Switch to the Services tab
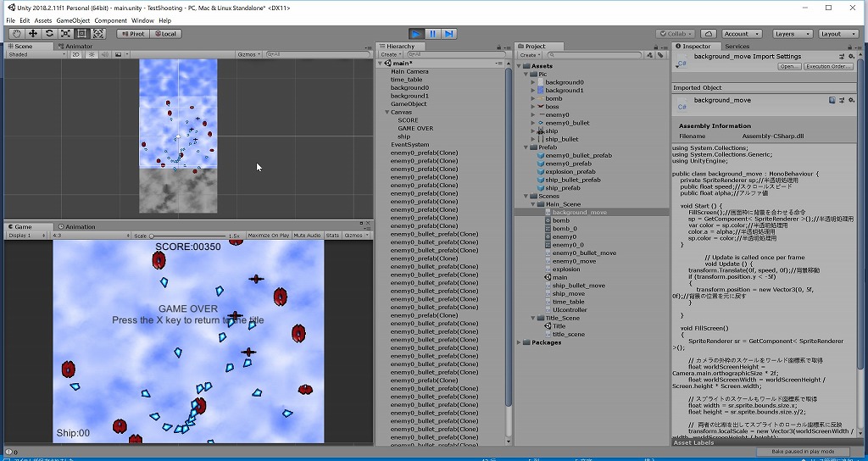Image resolution: width=868 pixels, height=461 pixels. point(737,47)
